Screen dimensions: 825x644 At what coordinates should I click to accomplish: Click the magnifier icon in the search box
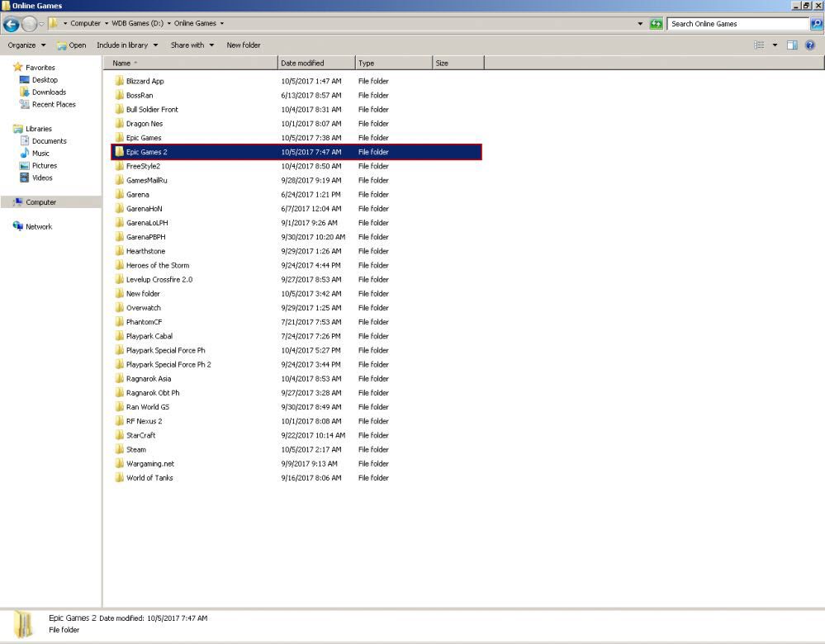(815, 23)
